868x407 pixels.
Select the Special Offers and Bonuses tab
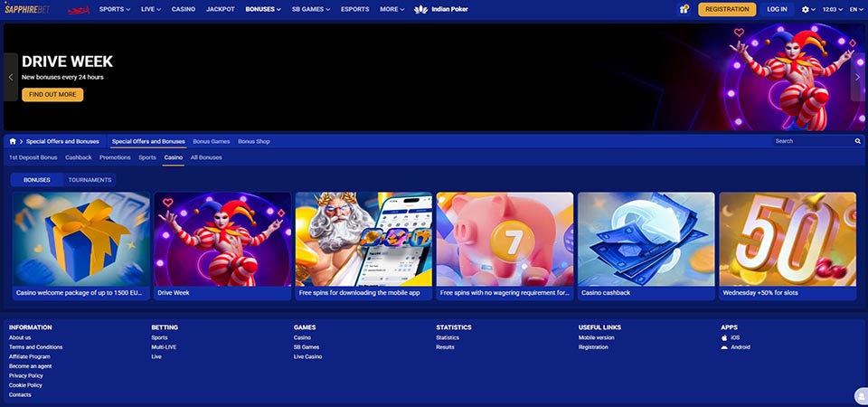pyautogui.click(x=148, y=141)
